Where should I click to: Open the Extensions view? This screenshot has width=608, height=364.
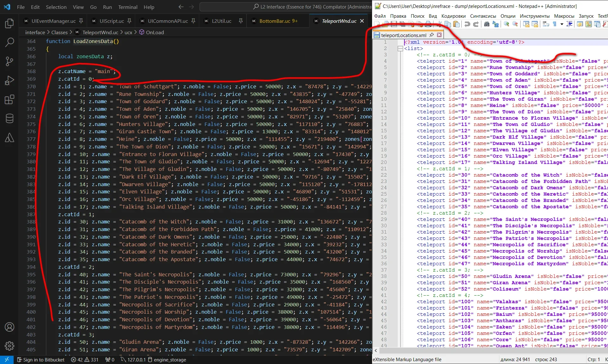9,99
